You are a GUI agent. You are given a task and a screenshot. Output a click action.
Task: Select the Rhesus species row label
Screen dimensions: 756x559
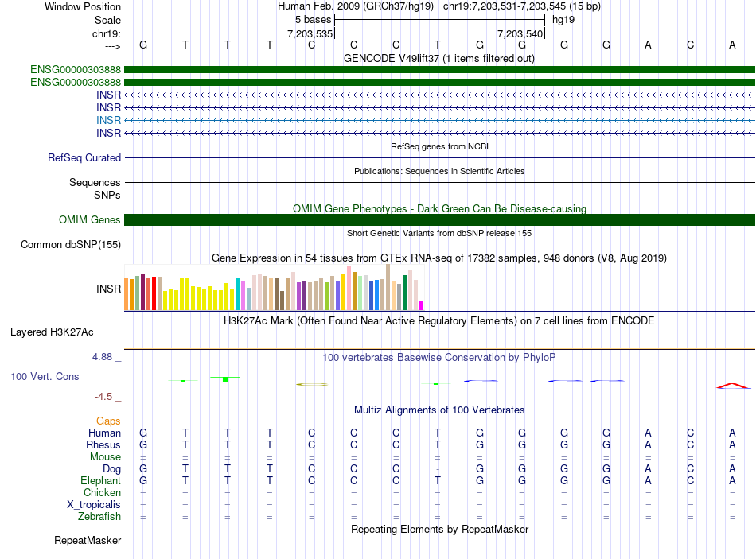tap(103, 445)
